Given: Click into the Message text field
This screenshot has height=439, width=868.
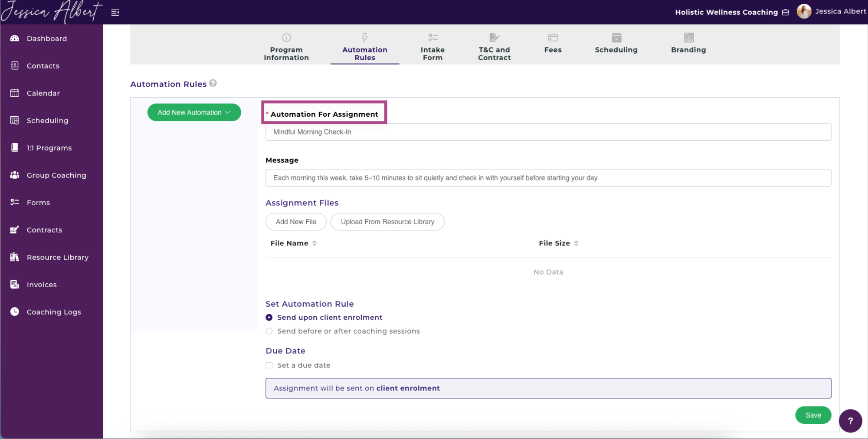Looking at the screenshot, I should (548, 178).
